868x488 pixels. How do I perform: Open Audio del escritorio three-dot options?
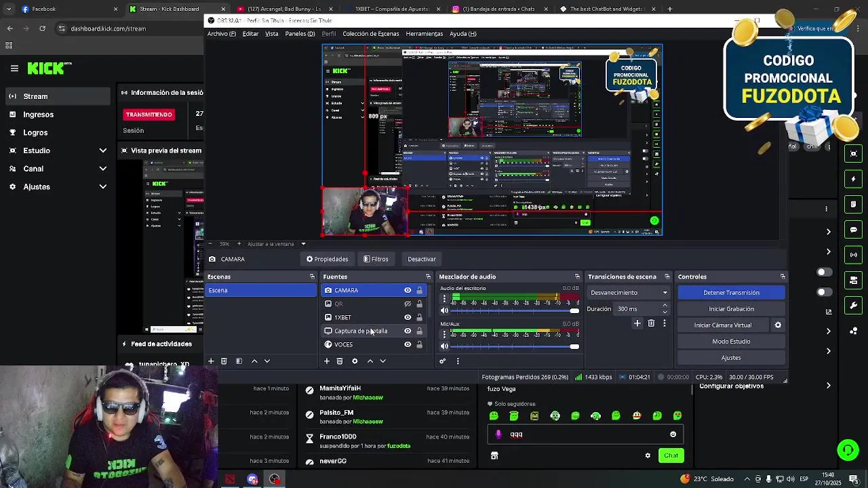[x=444, y=298]
